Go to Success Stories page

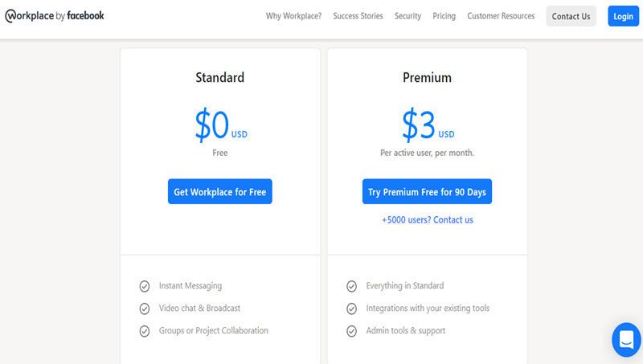[358, 16]
